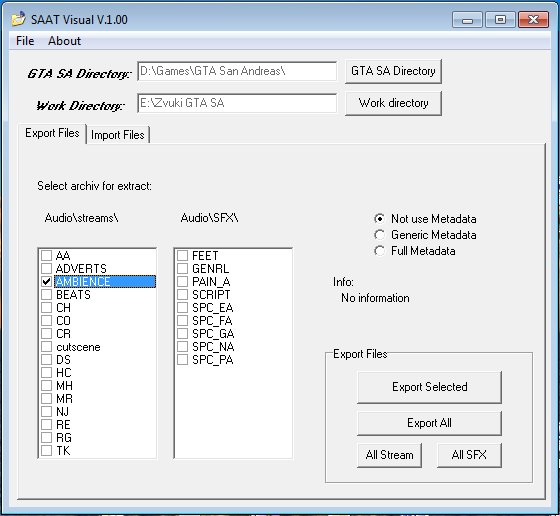
Task: Click the Export Selected button
Action: [x=429, y=387]
